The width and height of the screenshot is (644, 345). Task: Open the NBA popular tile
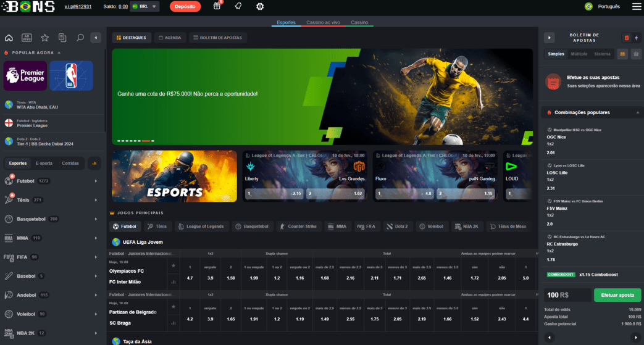tap(72, 75)
